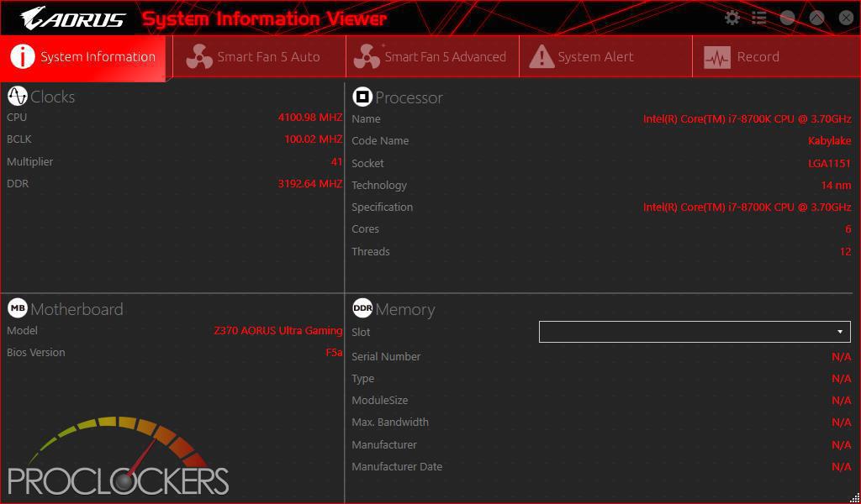Go to the Smart Fan 5 Advanced tab
Screen dimensions: 861x504
(433, 57)
